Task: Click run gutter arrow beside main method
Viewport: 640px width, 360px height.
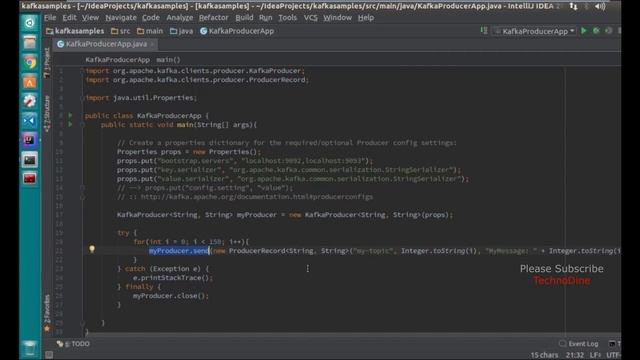Action: coord(70,124)
